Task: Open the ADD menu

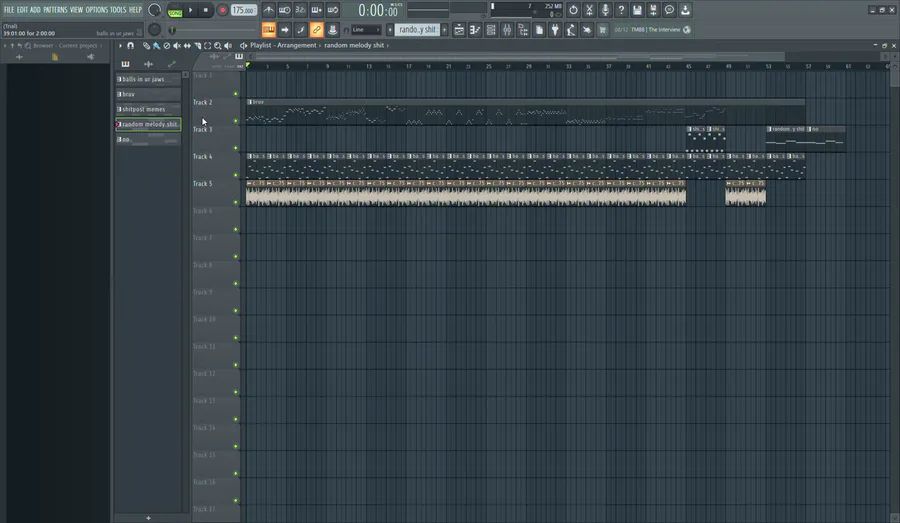Action: 35,10
